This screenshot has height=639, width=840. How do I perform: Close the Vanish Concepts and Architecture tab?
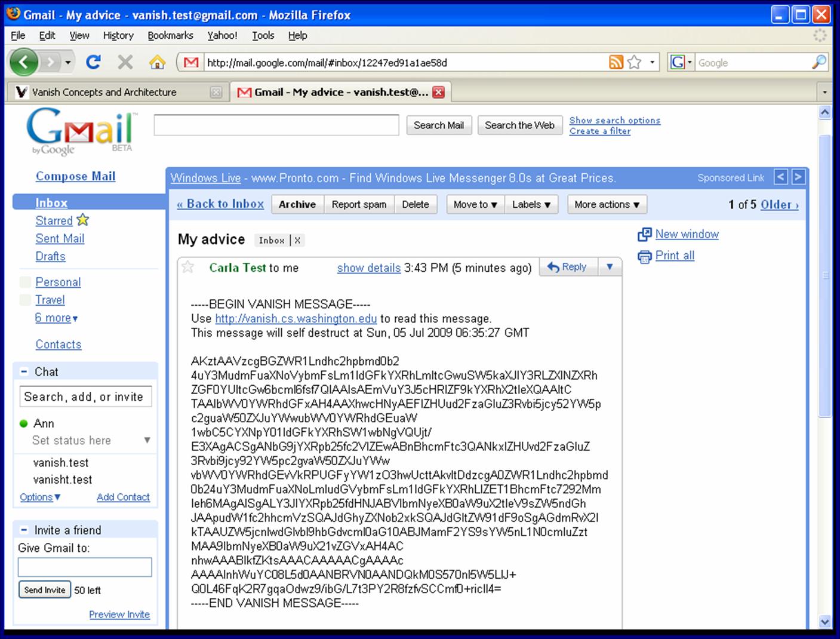coord(216,92)
